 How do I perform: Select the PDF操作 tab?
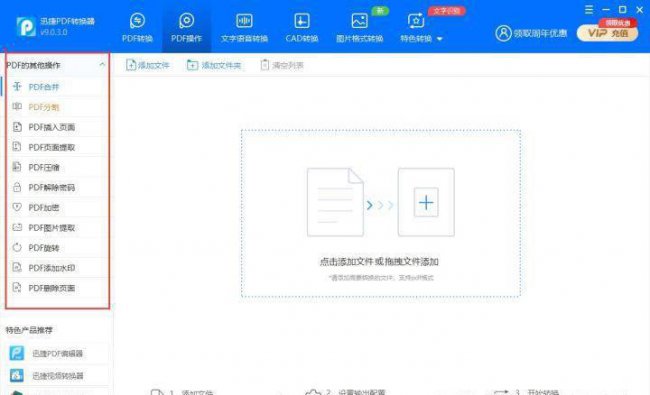186,28
